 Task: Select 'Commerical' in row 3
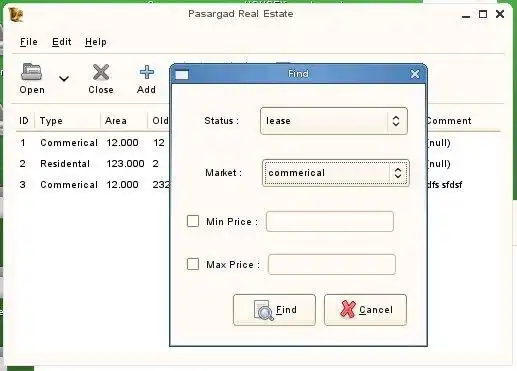69,185
